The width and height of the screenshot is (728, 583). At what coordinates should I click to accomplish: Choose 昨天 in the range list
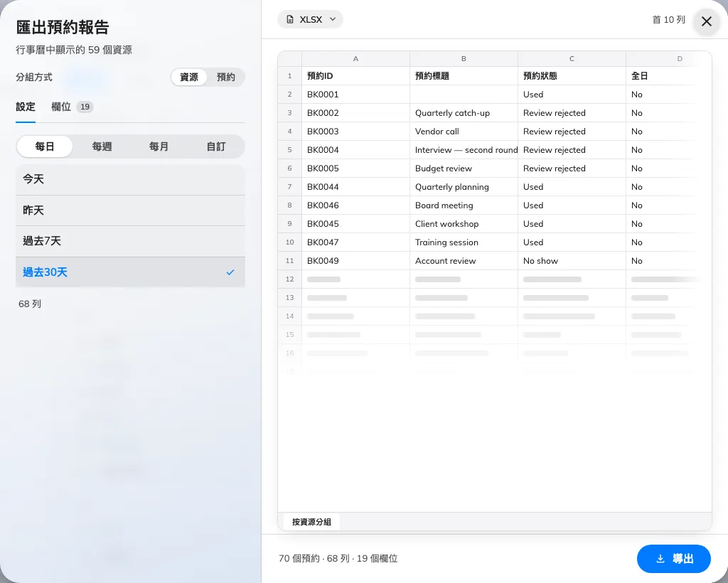pos(131,210)
